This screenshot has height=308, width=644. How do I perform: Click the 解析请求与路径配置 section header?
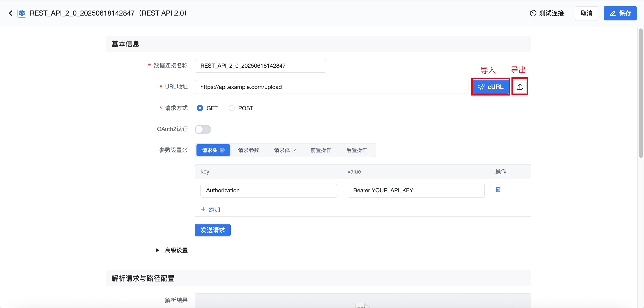pyautogui.click(x=318, y=278)
